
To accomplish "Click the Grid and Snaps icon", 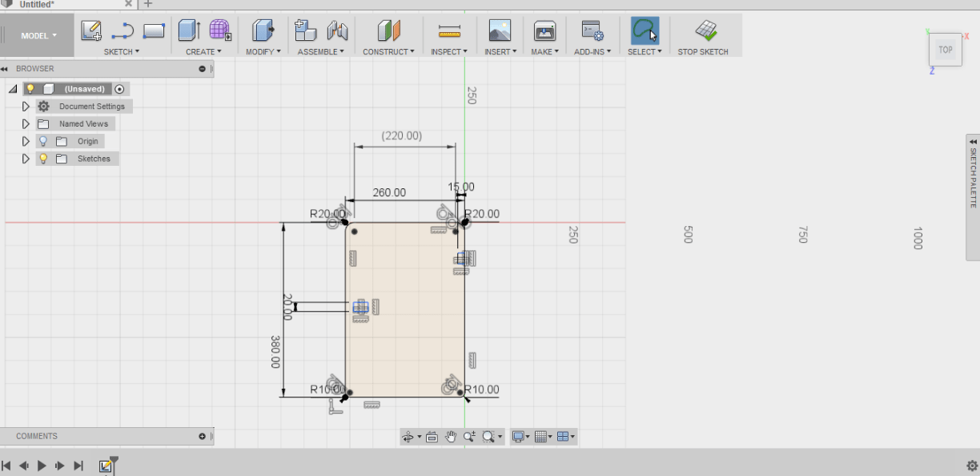I will [x=540, y=437].
